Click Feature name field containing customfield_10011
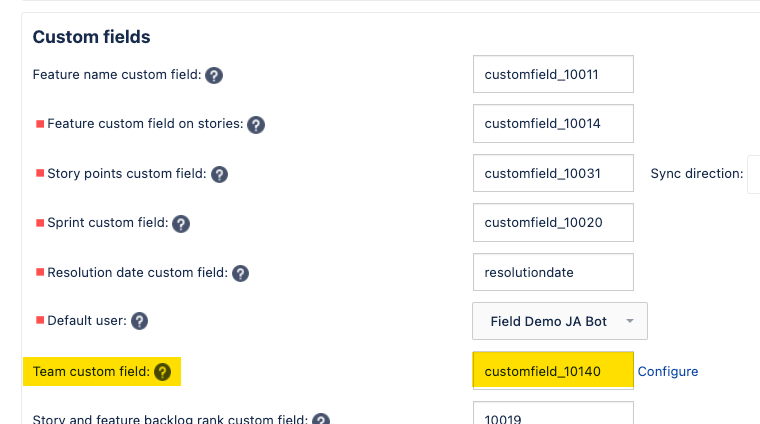 (553, 75)
